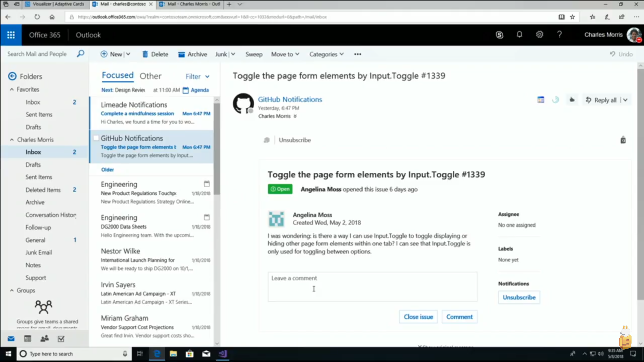The width and height of the screenshot is (644, 362).
Task: Switch to Mail - Charles Morris browser tab
Action: 190,4
